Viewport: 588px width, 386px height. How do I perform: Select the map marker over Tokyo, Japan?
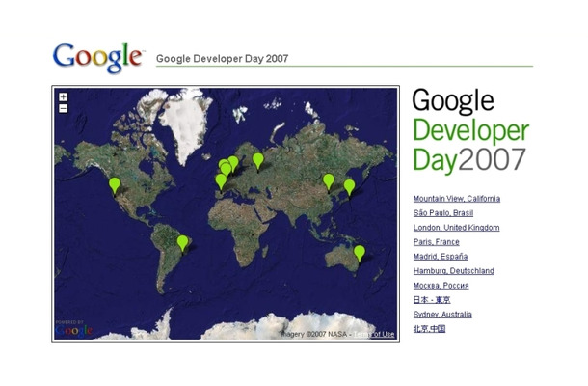[x=349, y=188]
